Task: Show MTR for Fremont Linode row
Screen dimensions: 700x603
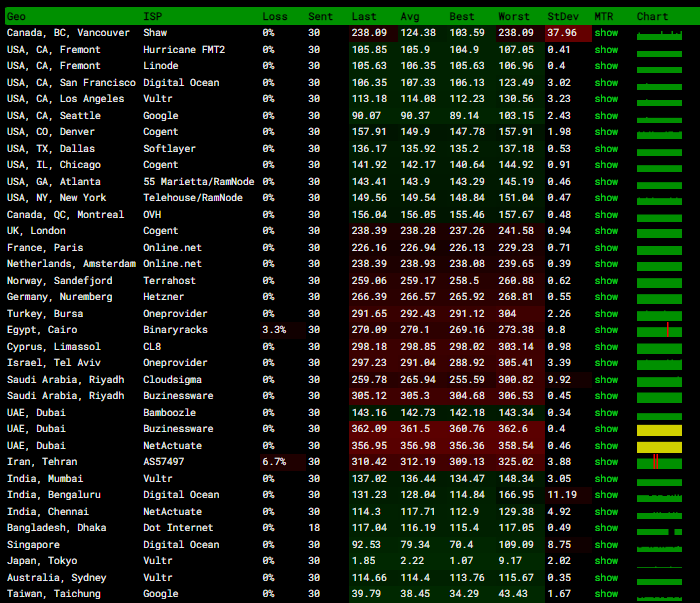Action: [x=606, y=66]
